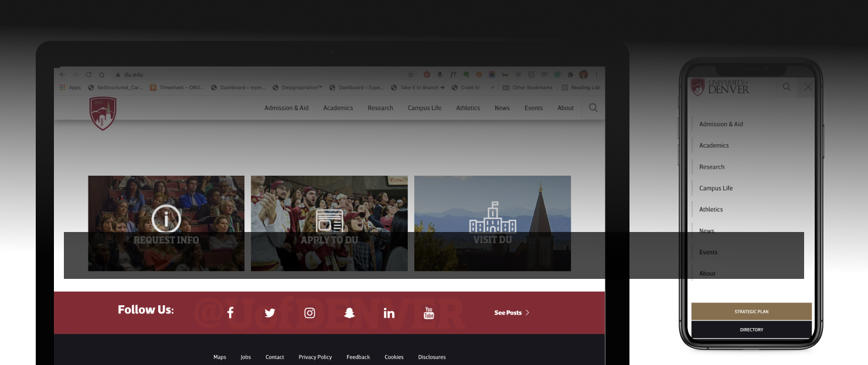Tap Research in the mobile menu
This screenshot has width=868, height=365.
tap(712, 167)
